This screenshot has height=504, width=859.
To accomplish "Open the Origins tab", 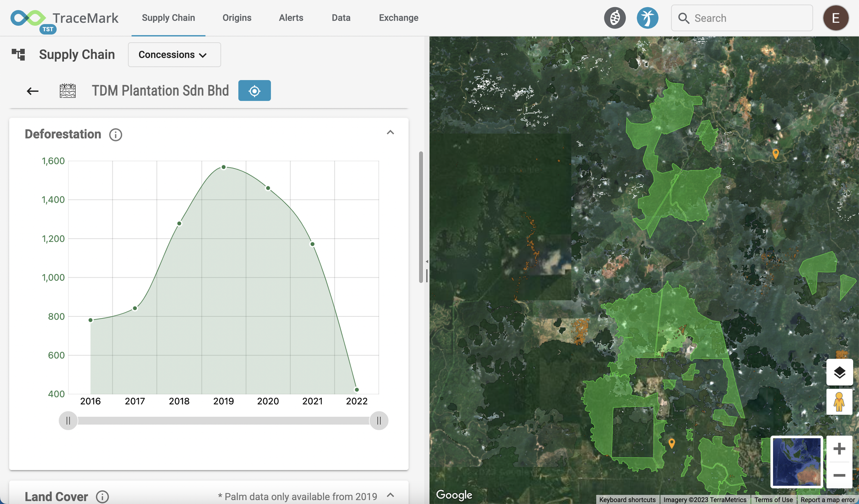I will 237,18.
